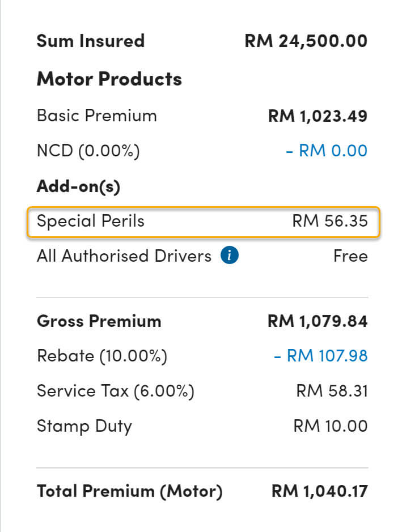
Task: Select the highlighted Special Perils row
Action: (204, 222)
